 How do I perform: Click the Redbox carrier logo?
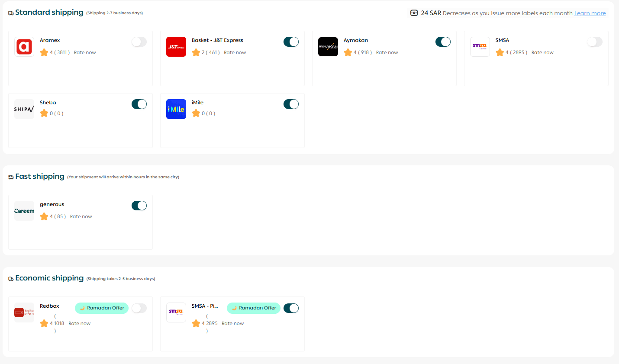point(24,312)
